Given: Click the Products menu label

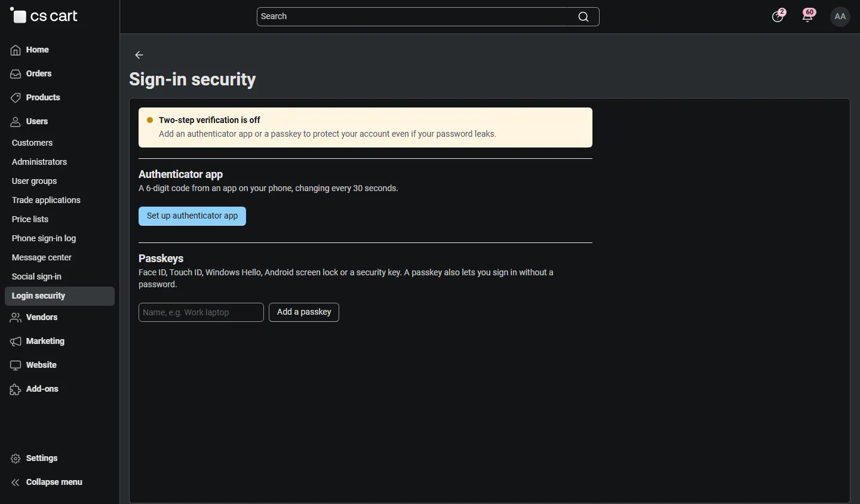Looking at the screenshot, I should (43, 98).
